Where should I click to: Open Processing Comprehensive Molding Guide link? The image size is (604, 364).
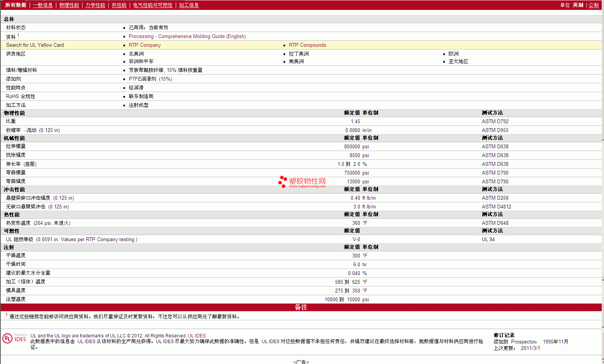[x=187, y=37]
